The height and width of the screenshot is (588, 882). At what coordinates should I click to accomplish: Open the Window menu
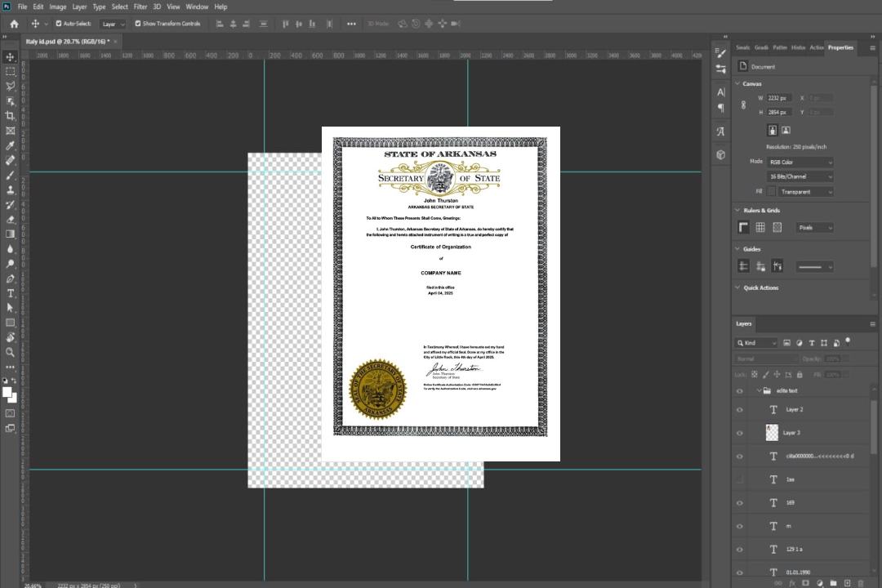pyautogui.click(x=197, y=7)
